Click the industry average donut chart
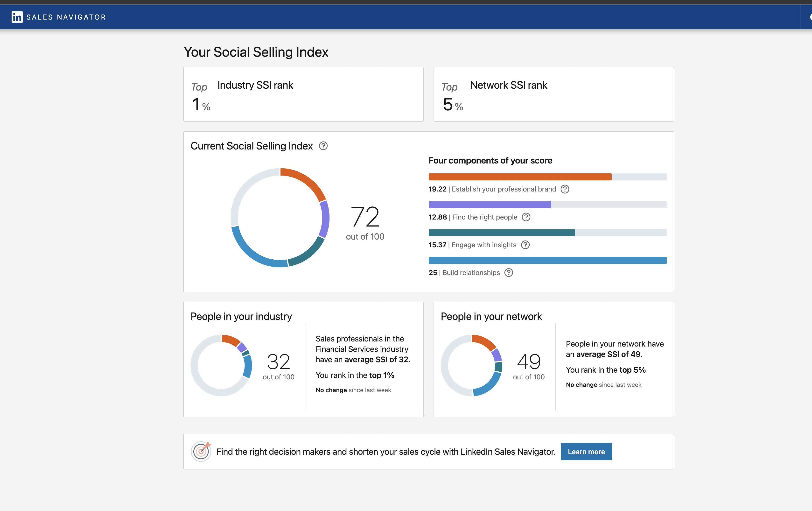Screen dimensions: 812x511 [x=221, y=365]
